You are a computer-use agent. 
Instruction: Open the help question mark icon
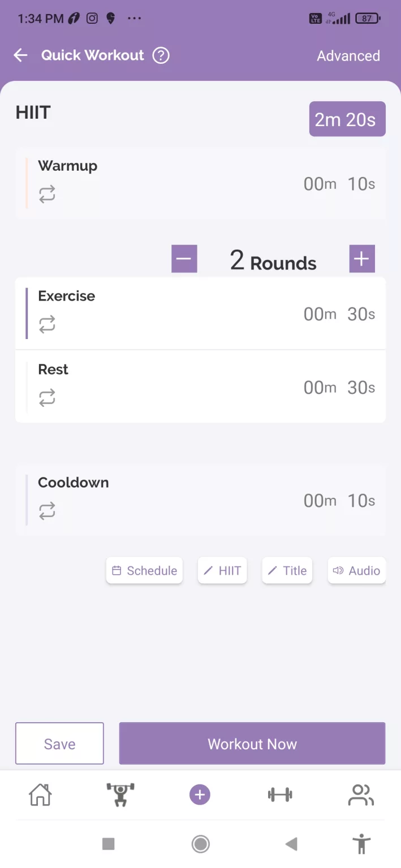pyautogui.click(x=161, y=55)
